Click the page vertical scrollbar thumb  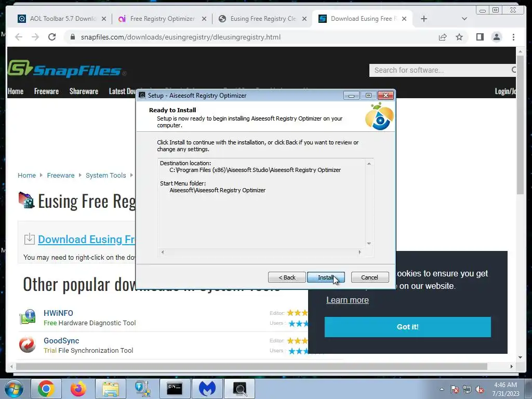click(x=520, y=126)
